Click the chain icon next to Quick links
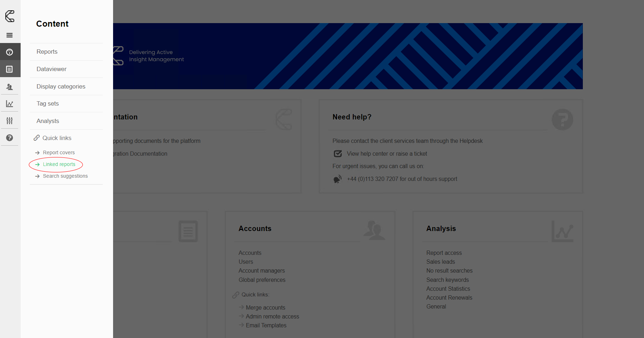The height and width of the screenshot is (338, 644). point(37,138)
